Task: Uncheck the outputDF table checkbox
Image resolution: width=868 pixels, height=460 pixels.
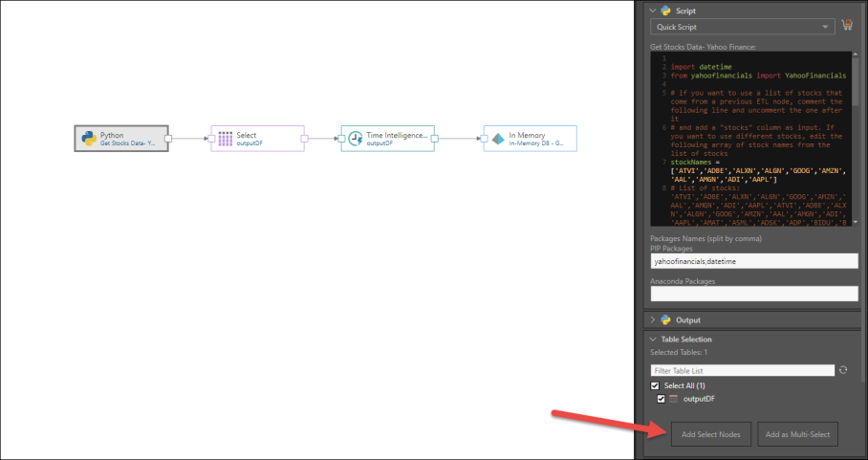Action: 661,399
